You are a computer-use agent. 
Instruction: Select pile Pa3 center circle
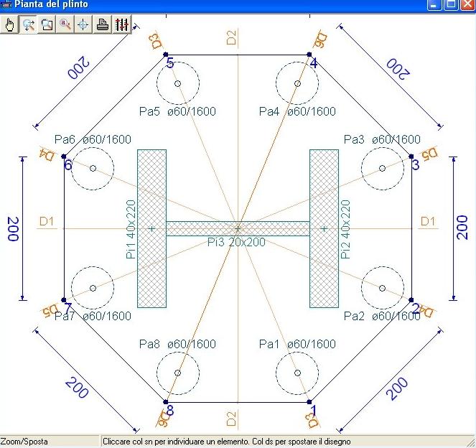383,169
